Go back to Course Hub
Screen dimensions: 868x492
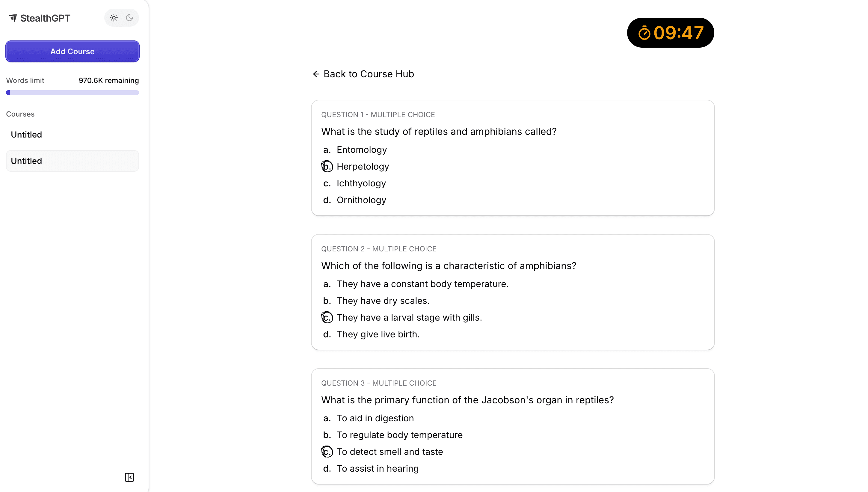click(x=368, y=74)
